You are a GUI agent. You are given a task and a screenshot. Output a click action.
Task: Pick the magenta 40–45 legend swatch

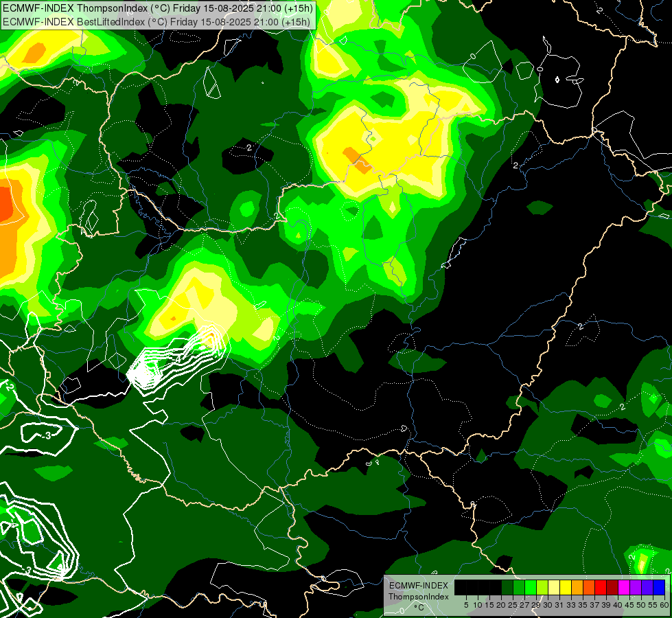pos(624,588)
